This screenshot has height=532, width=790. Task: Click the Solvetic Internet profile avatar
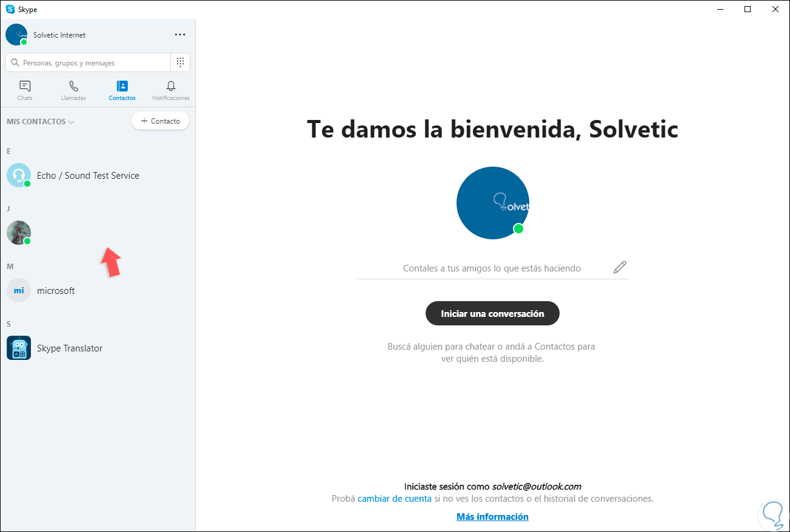(x=16, y=35)
